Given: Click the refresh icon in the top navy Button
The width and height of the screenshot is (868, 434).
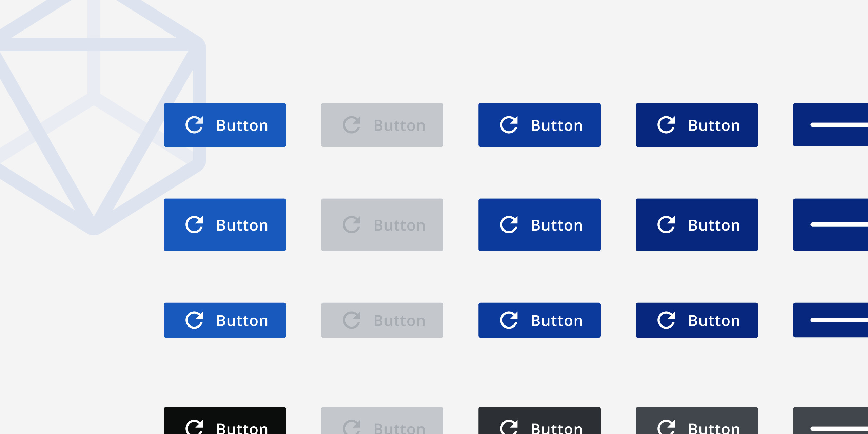Looking at the screenshot, I should point(666,125).
